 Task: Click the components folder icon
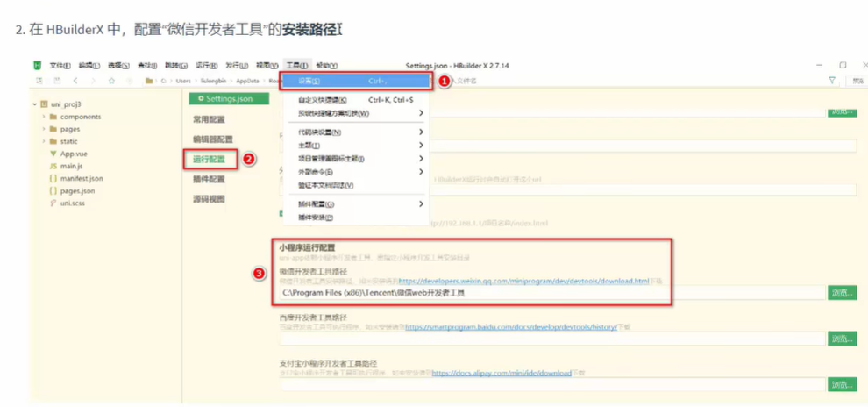53,117
